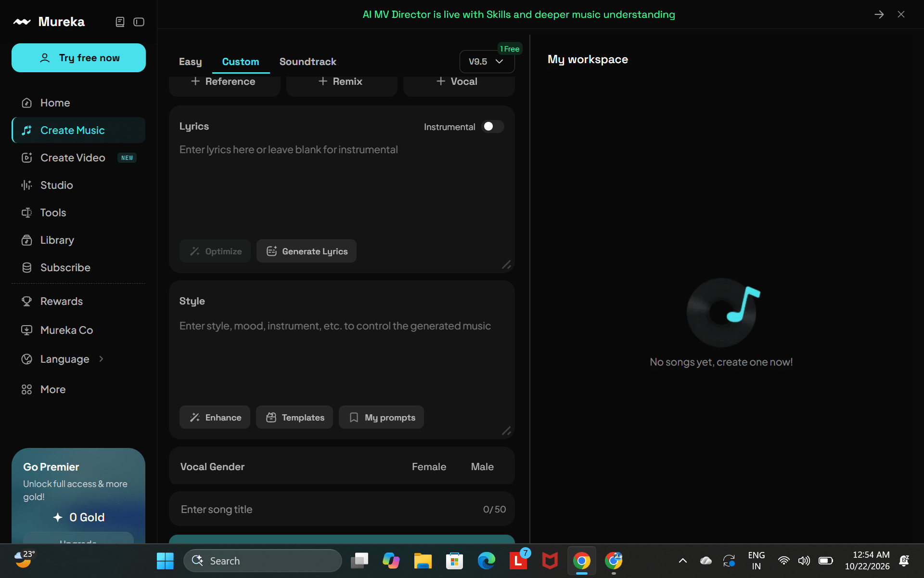Click the Try free now button
The height and width of the screenshot is (578, 924).
point(78,58)
